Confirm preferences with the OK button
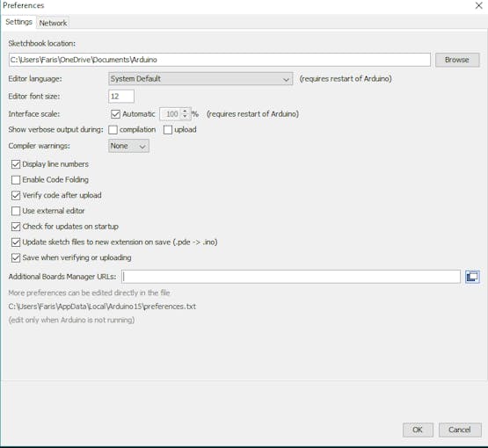 (x=418, y=430)
